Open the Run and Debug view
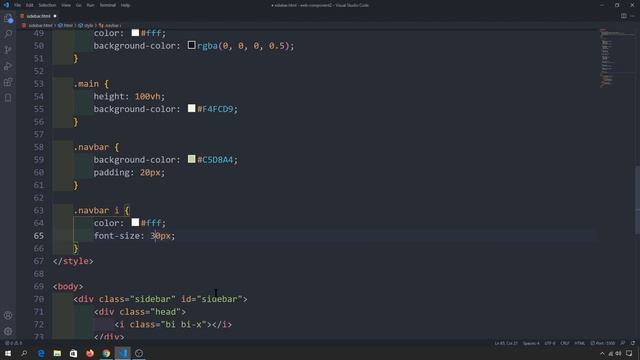This screenshot has width=640, height=360. click(8, 66)
